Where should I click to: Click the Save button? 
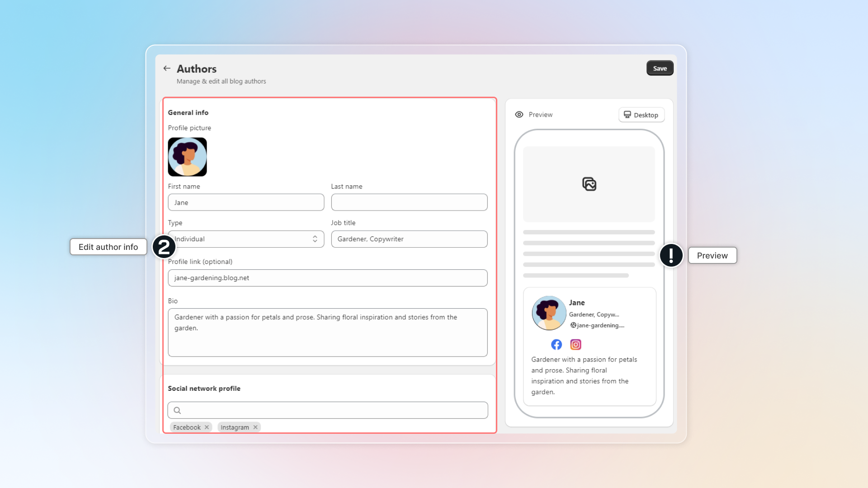point(660,68)
